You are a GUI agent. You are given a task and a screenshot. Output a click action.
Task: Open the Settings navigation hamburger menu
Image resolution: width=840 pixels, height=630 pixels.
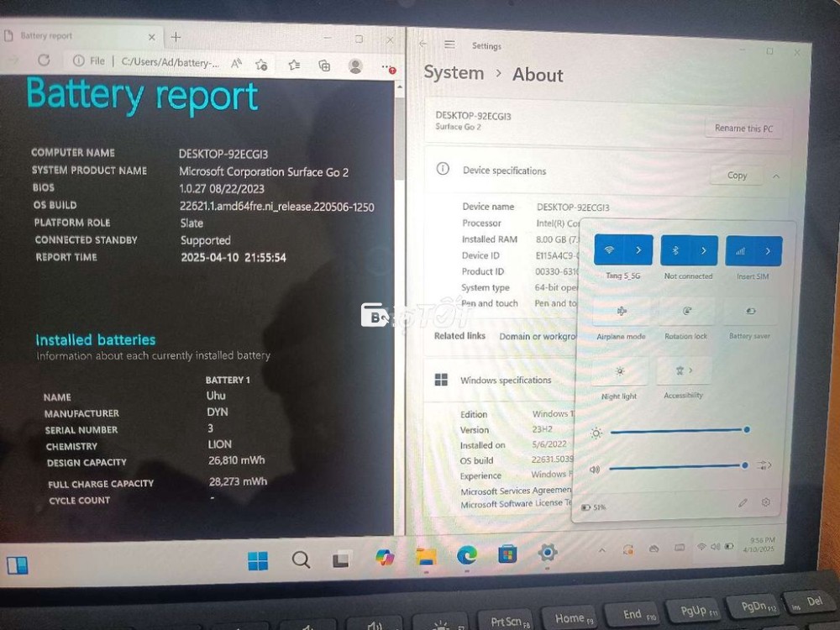point(449,45)
